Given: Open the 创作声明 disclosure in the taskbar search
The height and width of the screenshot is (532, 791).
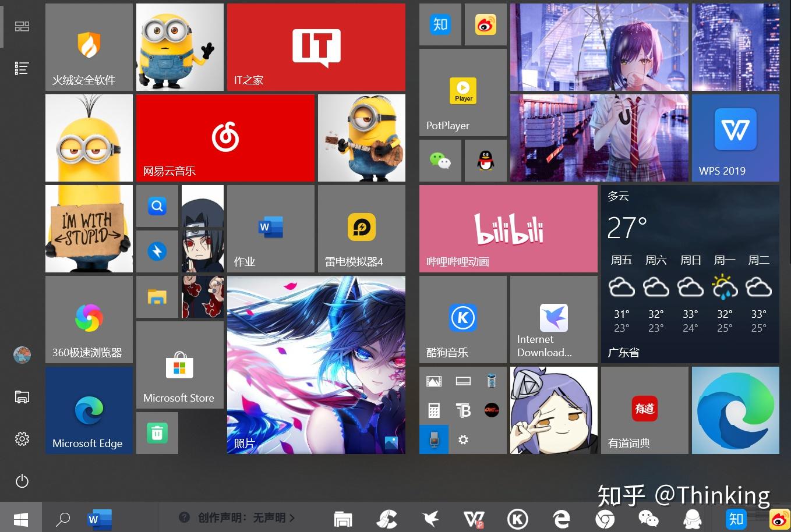Looking at the screenshot, I should point(239,517).
